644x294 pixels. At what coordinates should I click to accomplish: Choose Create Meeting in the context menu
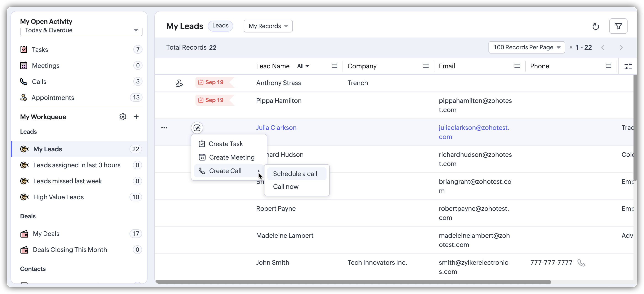click(x=232, y=157)
